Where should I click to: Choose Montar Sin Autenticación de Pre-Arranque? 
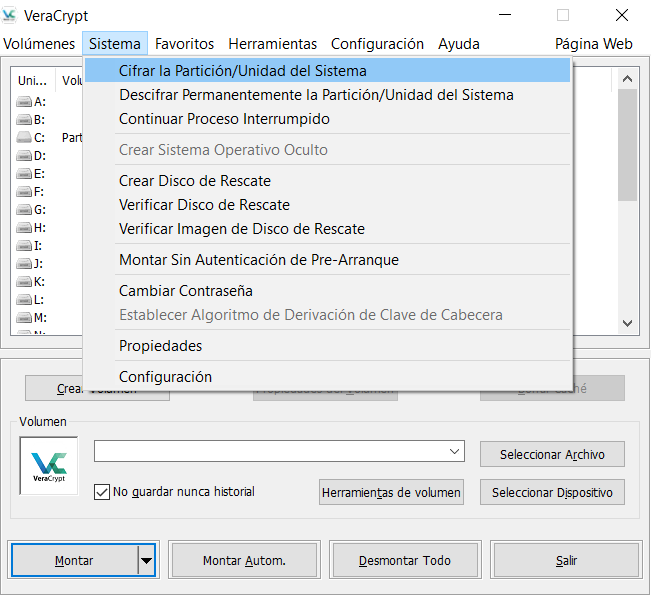coord(327,260)
